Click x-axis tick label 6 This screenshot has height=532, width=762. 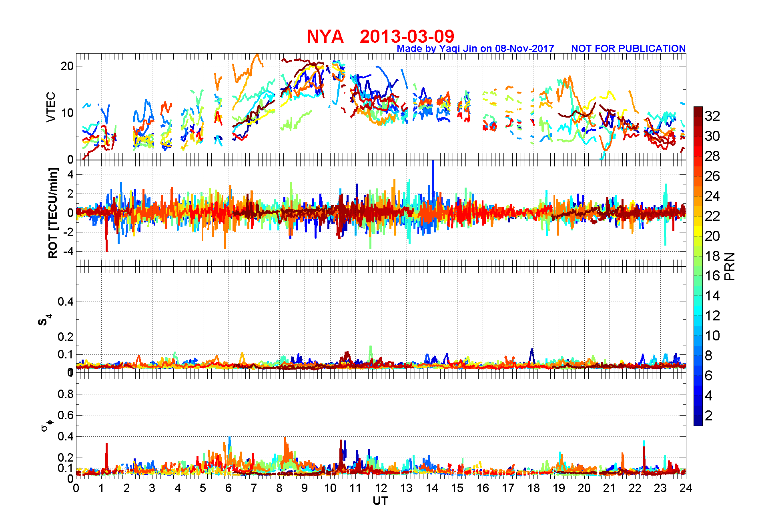point(229,488)
